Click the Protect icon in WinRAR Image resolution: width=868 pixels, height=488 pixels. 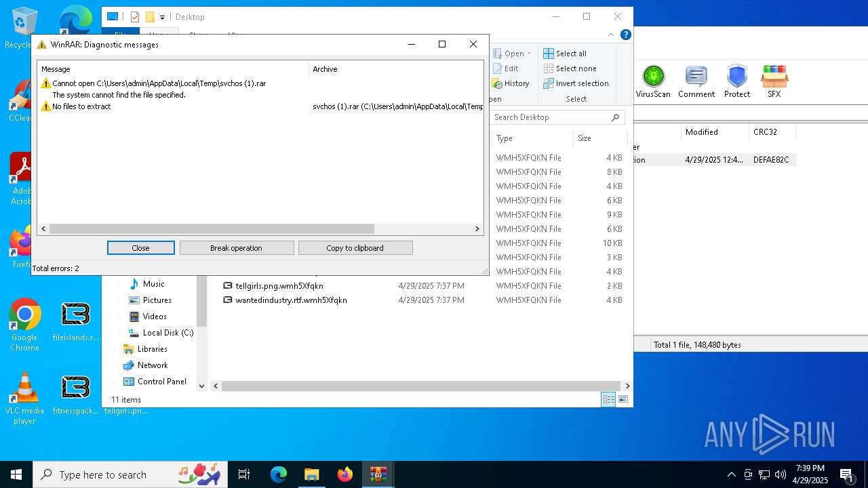click(x=736, y=81)
